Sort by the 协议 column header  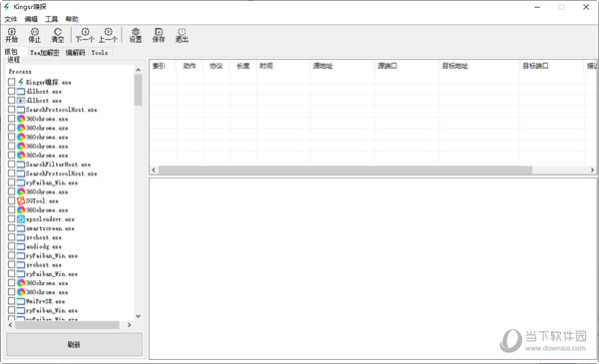coord(217,66)
